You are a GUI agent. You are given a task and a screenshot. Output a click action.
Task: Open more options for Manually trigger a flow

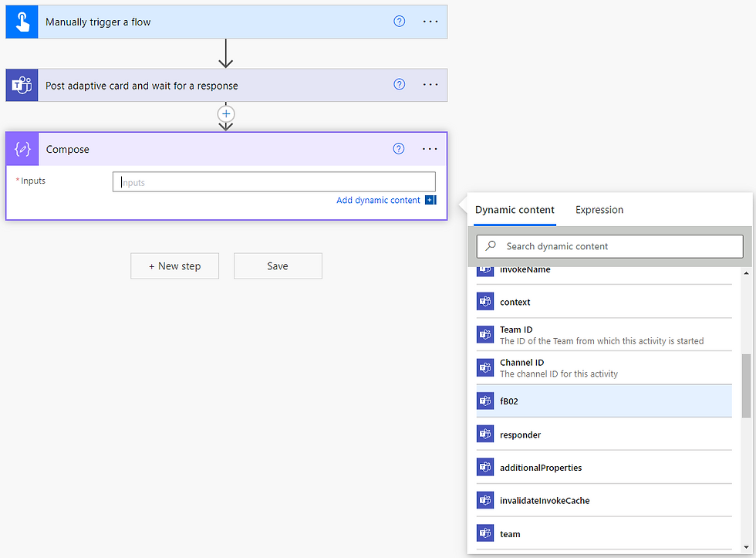430,21
